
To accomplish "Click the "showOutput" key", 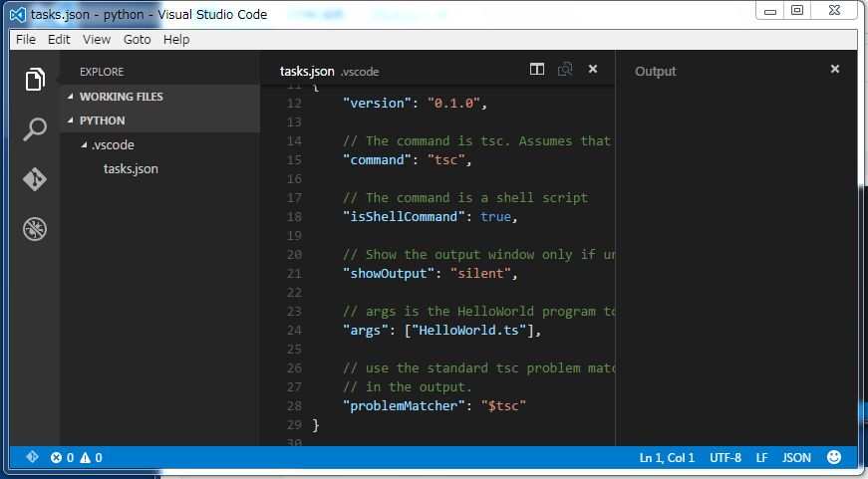I will click(389, 273).
